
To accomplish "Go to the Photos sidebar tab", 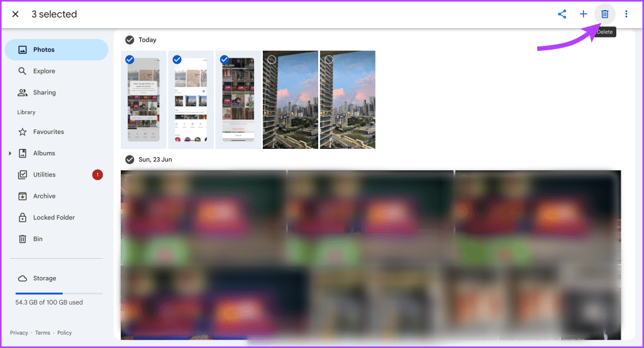I will tap(44, 50).
